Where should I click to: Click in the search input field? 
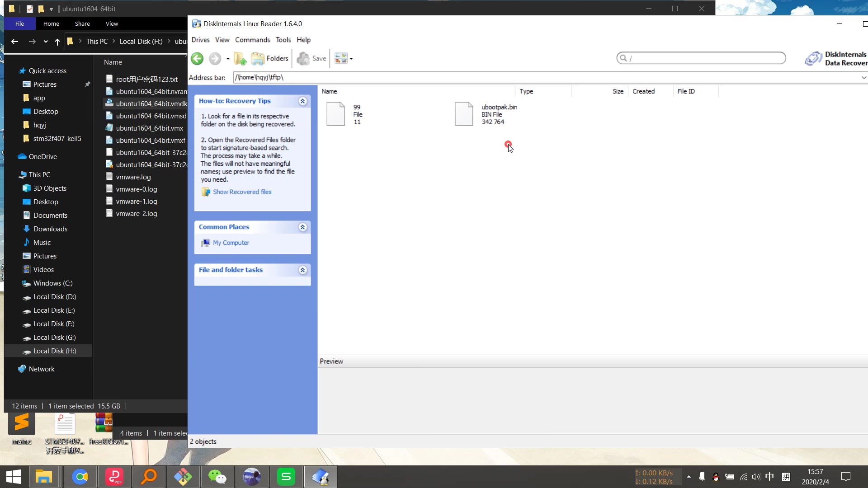(x=705, y=58)
